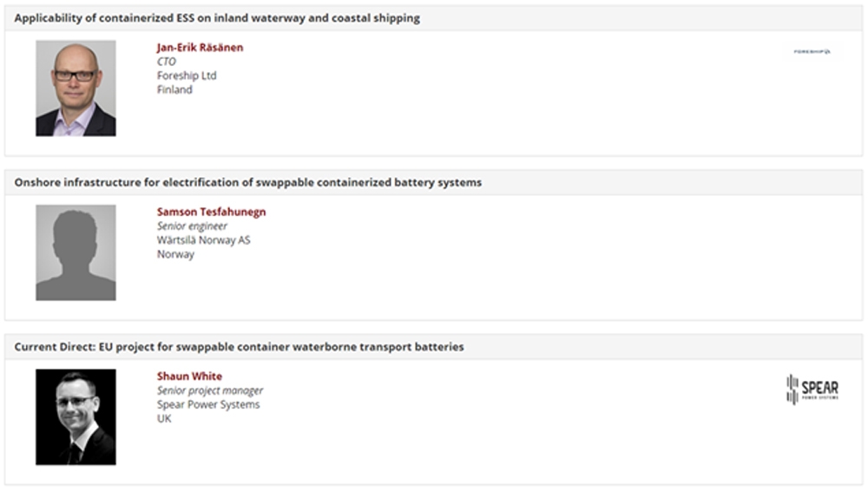
Task: Click the Foreship company logo
Action: [812, 52]
